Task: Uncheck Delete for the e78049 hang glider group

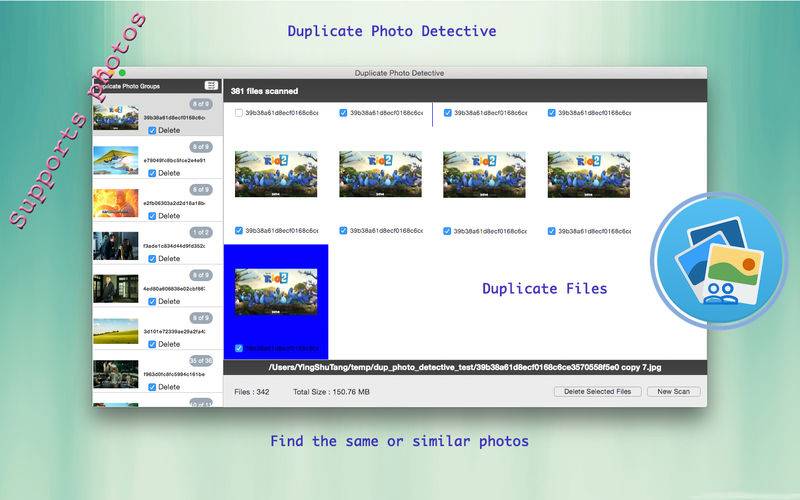Action: [152, 173]
